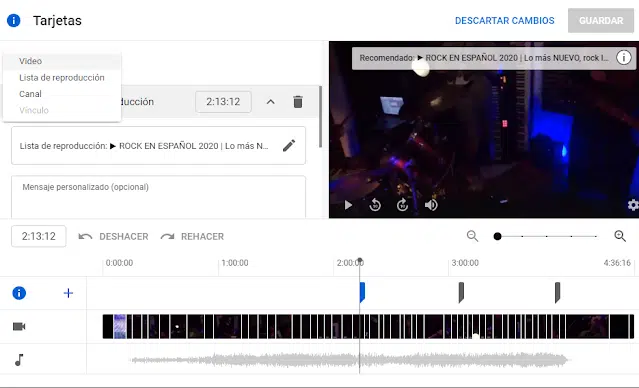The image size is (639, 388).
Task: Select Video from the card type menu
Action: point(62,61)
